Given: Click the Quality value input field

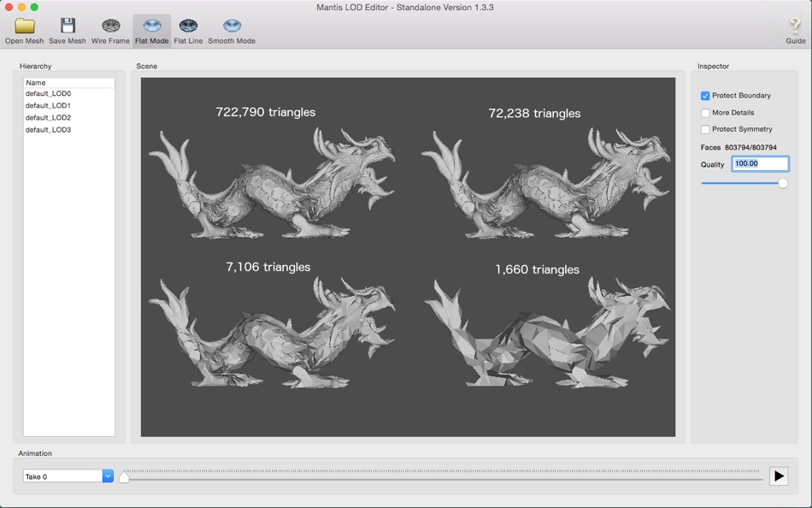Looking at the screenshot, I should tap(759, 163).
